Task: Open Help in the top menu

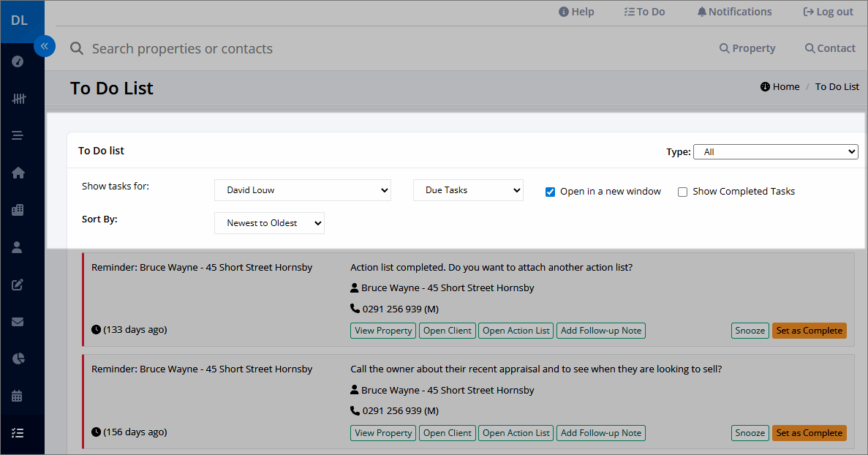Action: click(576, 12)
